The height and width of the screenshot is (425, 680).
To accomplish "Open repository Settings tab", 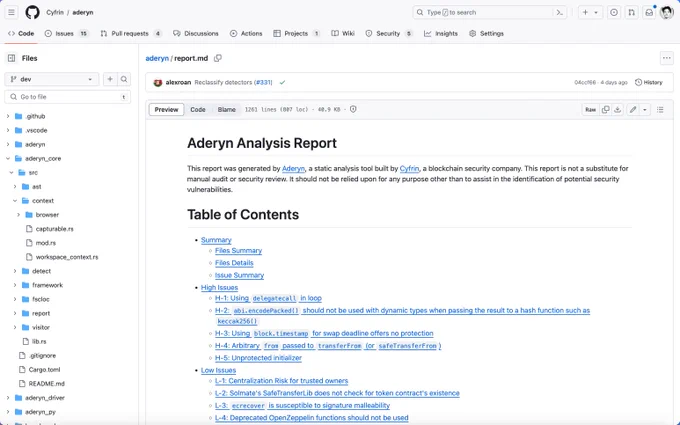I will click(486, 33).
